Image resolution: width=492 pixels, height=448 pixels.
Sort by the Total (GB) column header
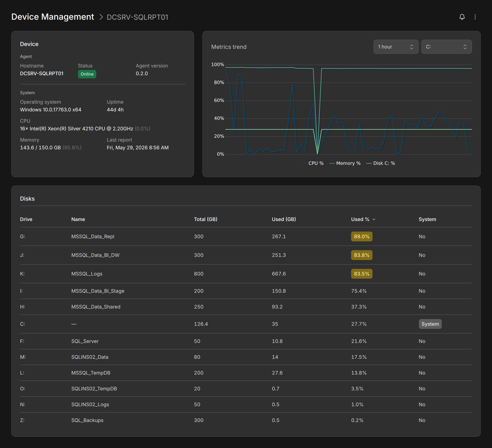(205, 219)
